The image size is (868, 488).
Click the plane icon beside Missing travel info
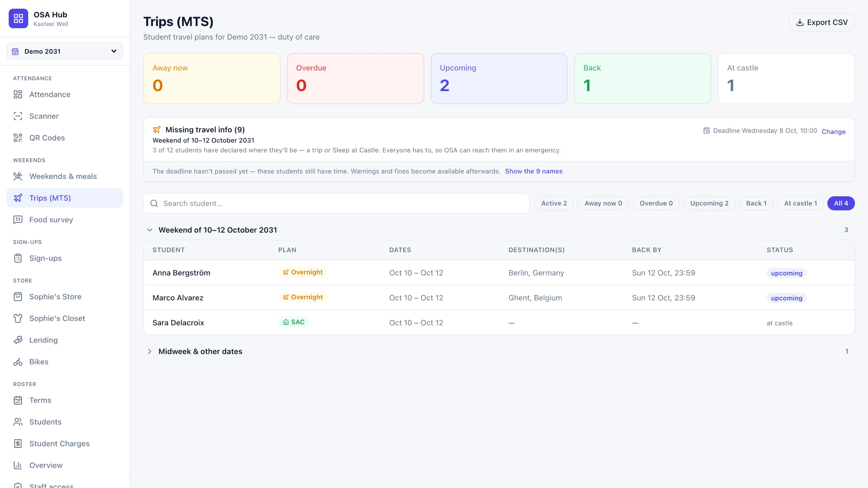coord(157,129)
